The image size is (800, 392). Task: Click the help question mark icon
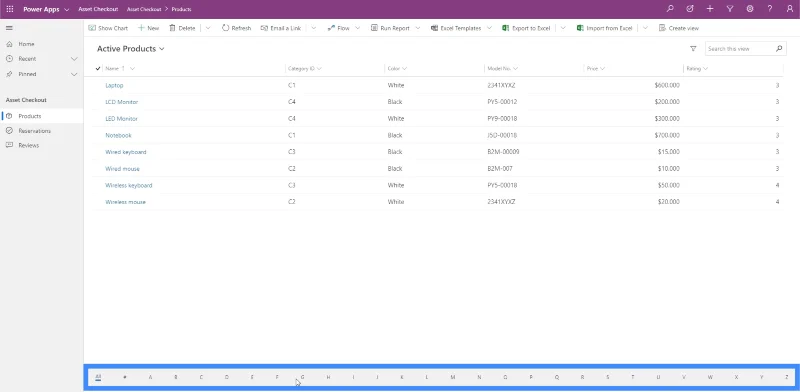coord(769,9)
